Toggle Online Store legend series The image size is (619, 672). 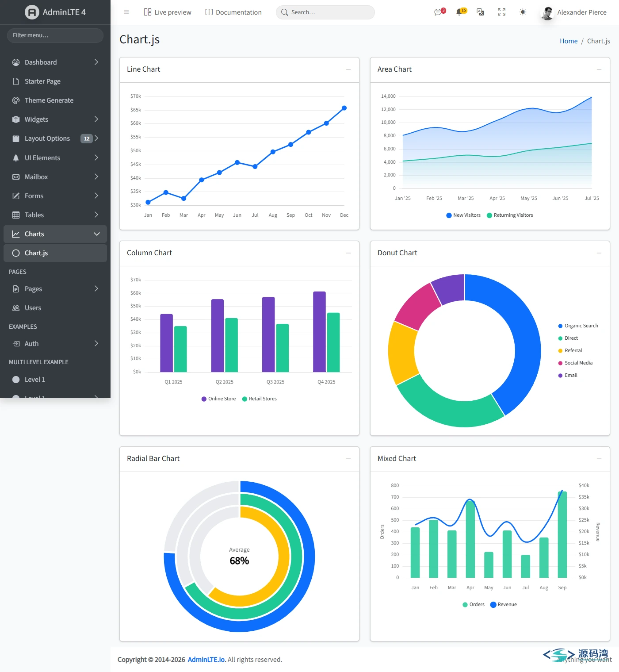(x=218, y=399)
